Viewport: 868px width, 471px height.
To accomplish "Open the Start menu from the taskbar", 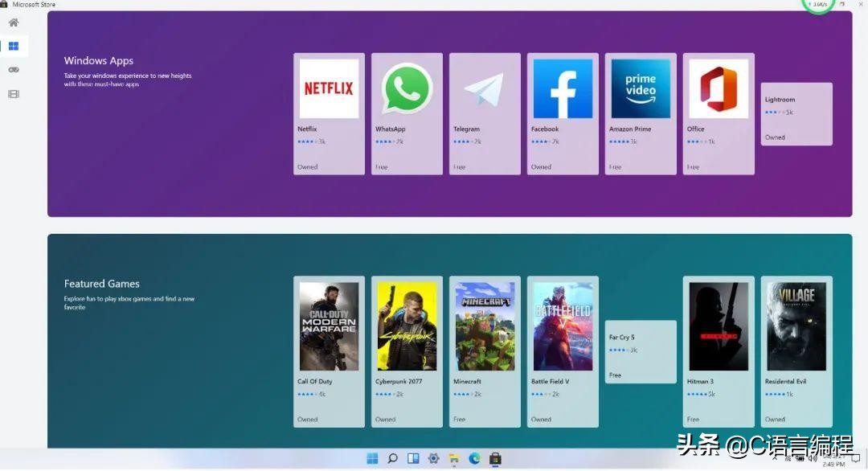I will click(x=372, y=458).
